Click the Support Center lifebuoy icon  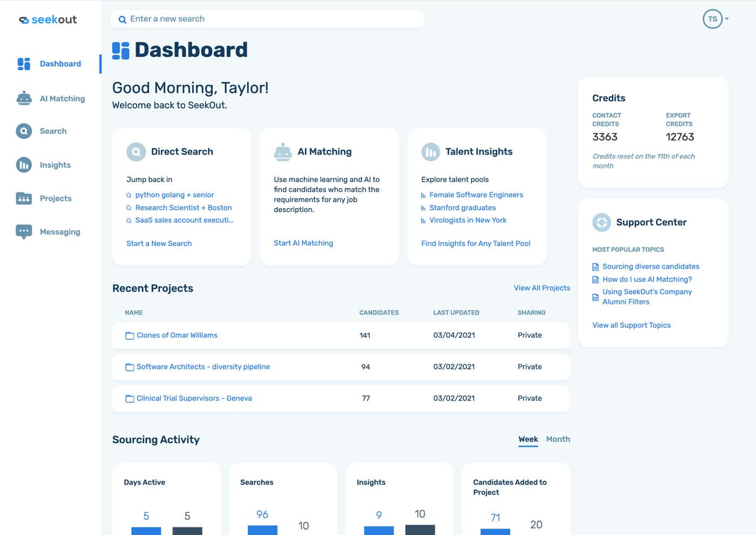pyautogui.click(x=602, y=222)
